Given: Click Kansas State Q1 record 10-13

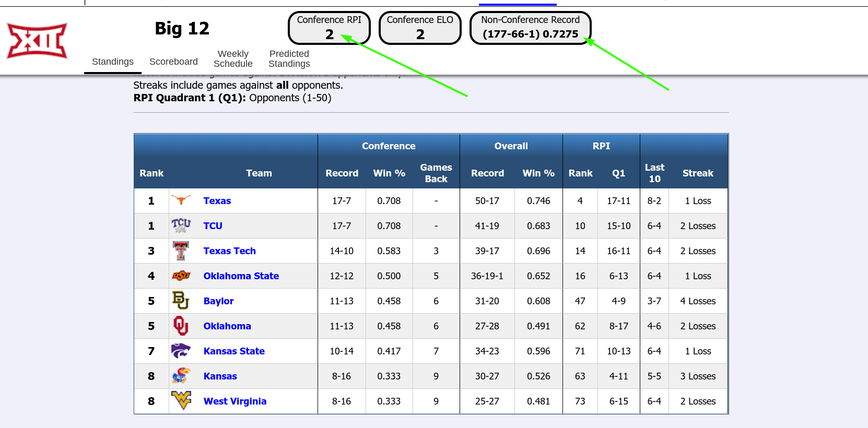Looking at the screenshot, I should [619, 351].
